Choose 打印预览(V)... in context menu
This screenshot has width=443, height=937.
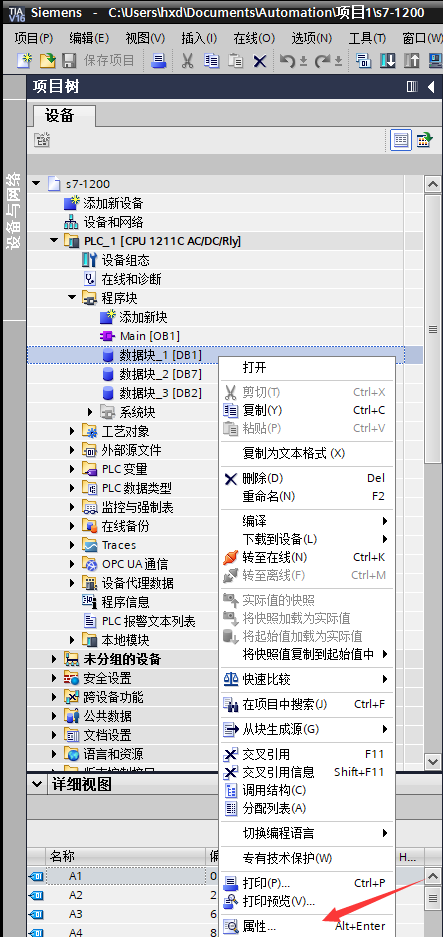[307, 901]
